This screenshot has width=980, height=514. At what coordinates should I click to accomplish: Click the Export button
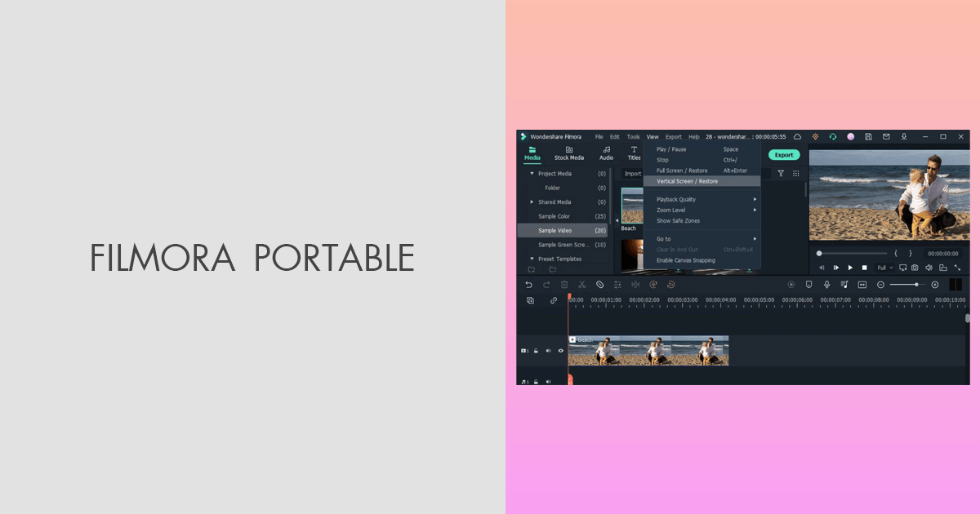(x=784, y=155)
